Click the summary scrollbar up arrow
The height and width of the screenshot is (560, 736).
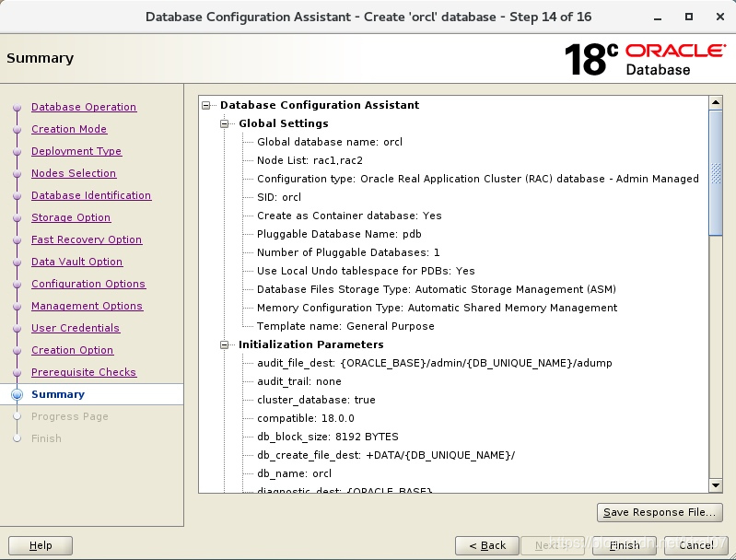click(716, 102)
